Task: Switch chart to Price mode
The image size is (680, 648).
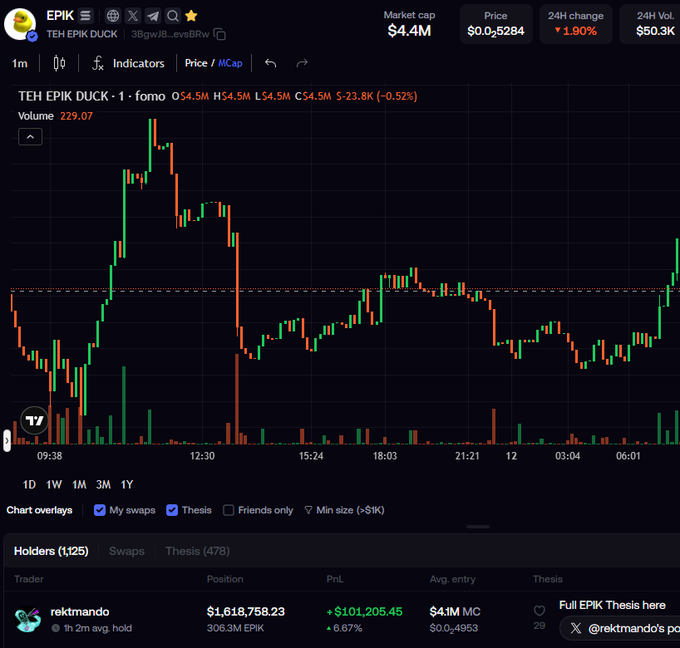Action: (196, 63)
